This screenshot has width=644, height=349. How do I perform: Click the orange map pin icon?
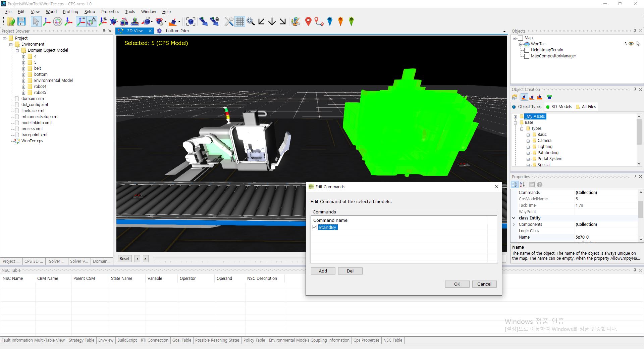click(341, 21)
